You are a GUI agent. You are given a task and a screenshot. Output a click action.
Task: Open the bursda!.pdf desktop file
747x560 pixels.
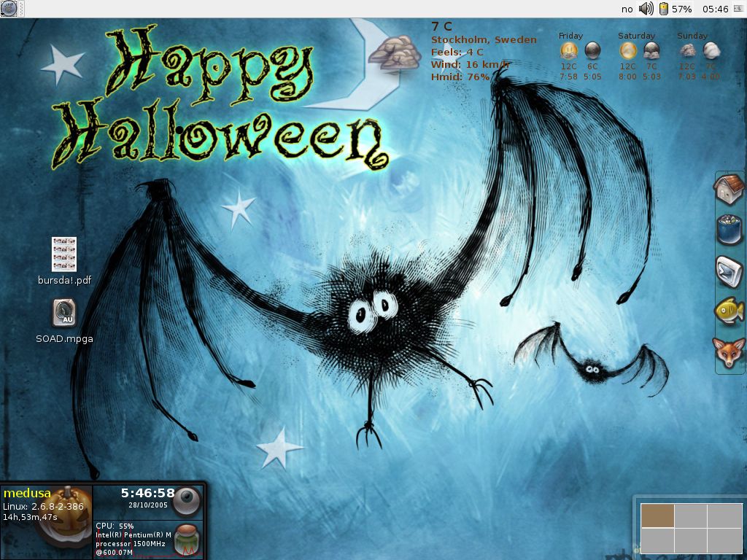64,254
